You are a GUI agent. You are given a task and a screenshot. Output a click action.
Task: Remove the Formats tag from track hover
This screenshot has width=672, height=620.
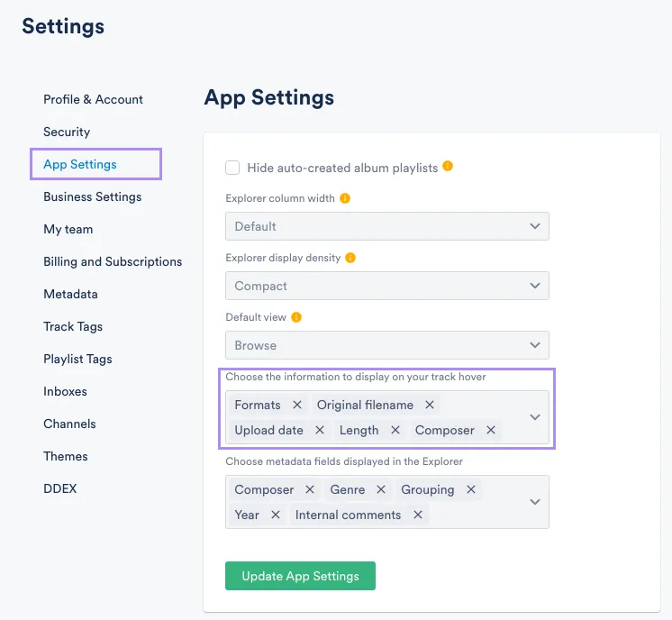tap(297, 406)
